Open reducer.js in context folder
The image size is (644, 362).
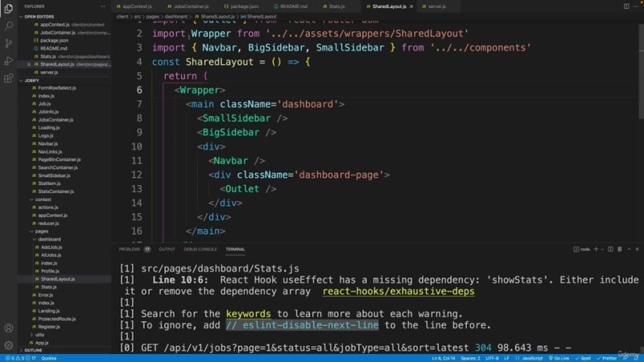(48, 224)
